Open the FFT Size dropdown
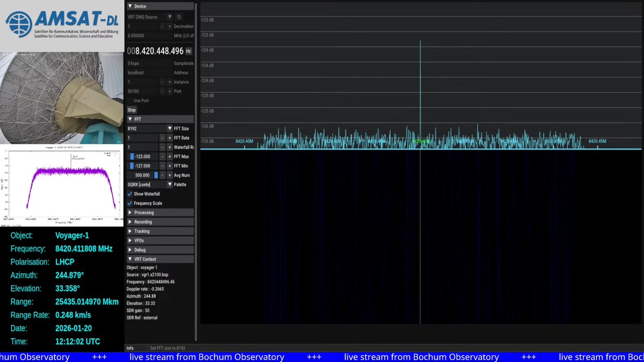This screenshot has height=362, width=644. 170,128
